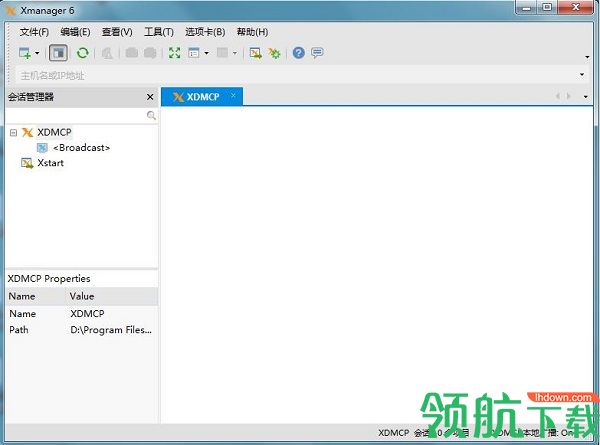The image size is (600, 445).
Task: Open Xconfig gear toolbar icon
Action: (x=274, y=53)
